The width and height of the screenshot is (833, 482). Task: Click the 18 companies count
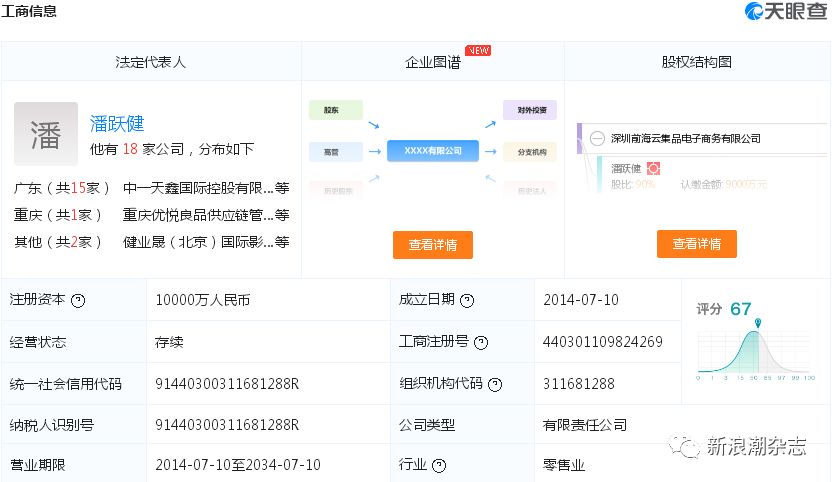point(130,149)
